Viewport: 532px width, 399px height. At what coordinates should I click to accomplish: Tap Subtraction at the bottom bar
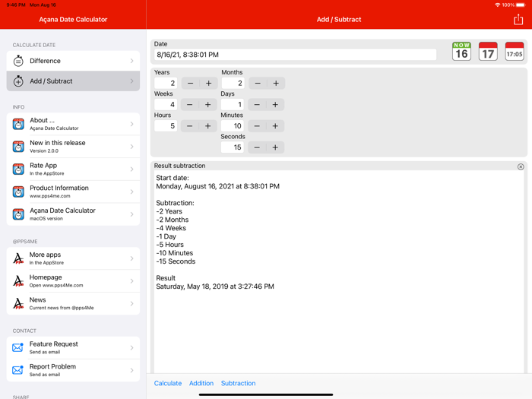238,383
